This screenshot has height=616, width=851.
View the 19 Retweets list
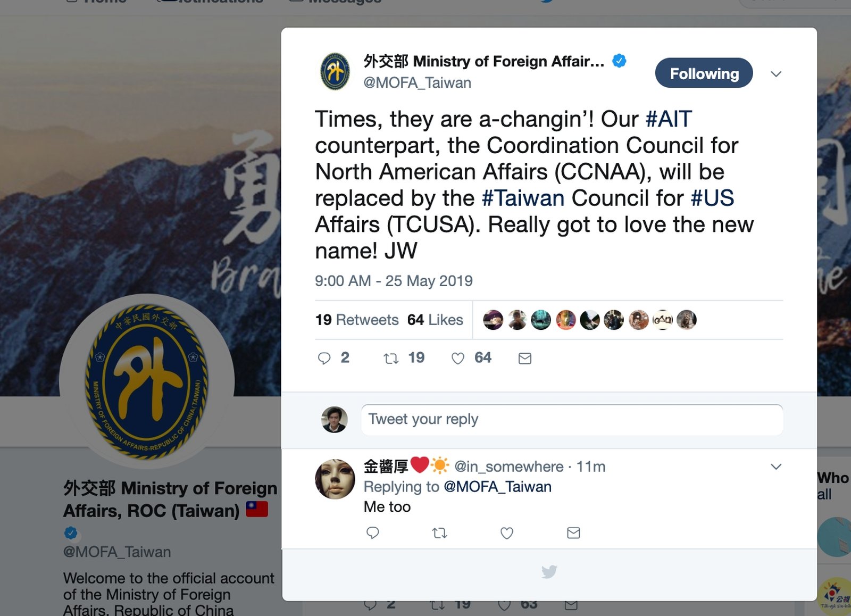[x=357, y=320]
